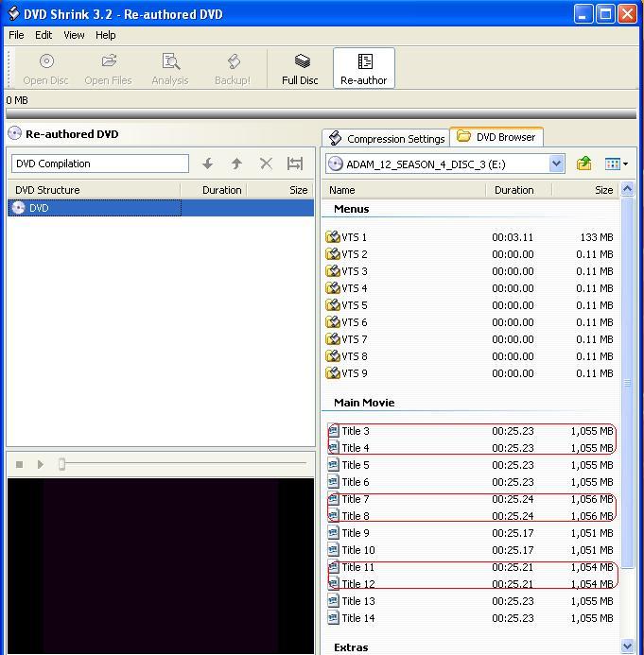Click the 00:25.17 duration of Title 9
Viewport: 644px width, 655px height.
(x=513, y=533)
